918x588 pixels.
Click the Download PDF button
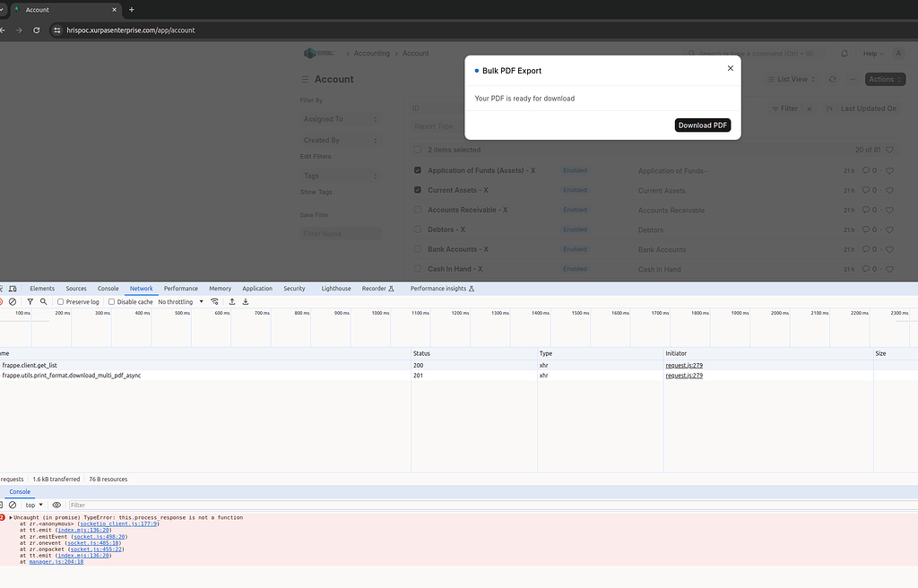coord(702,125)
